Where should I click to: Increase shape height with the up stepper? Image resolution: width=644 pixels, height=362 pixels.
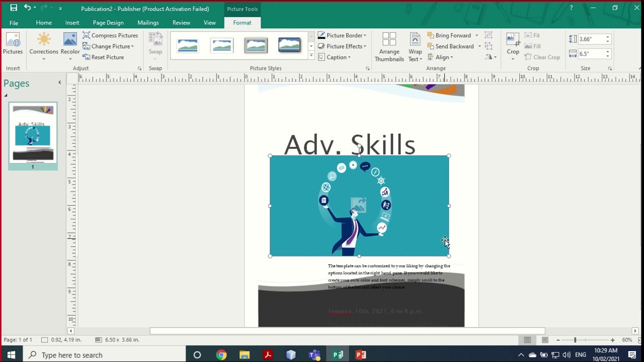coord(608,37)
